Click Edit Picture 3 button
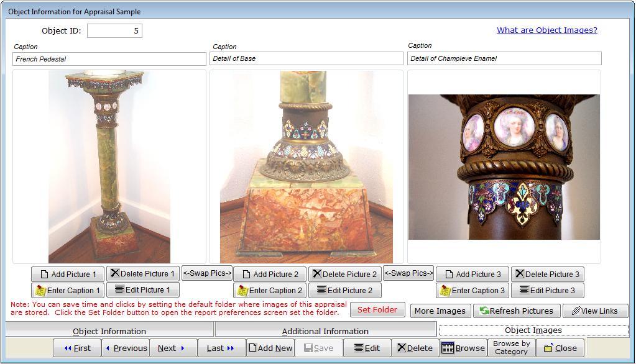Screen dimensions: 636x364 tap(548, 290)
